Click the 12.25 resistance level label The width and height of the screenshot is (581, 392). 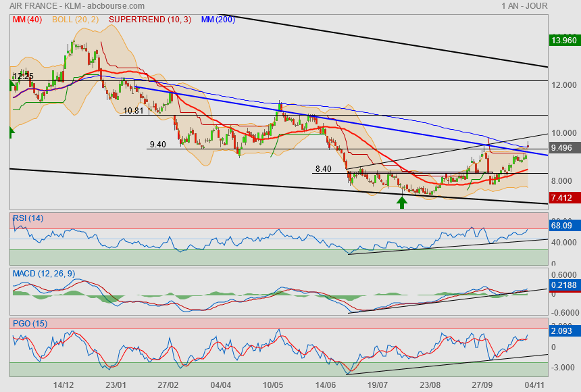coord(23,76)
